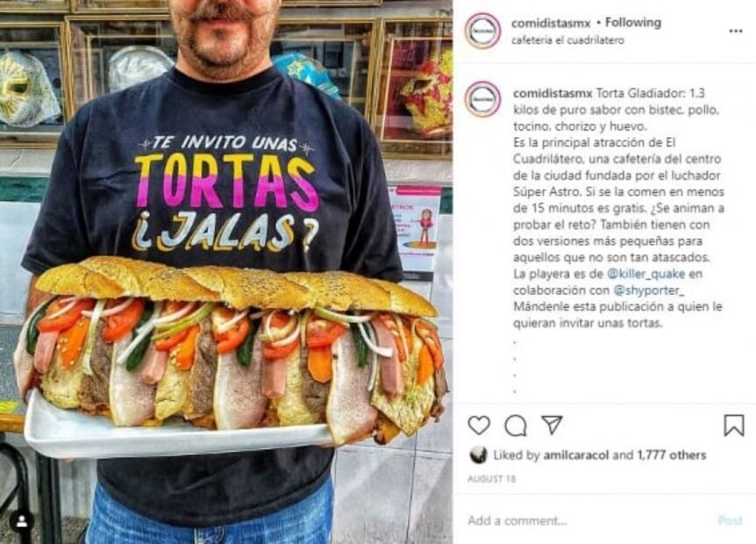Like the post with the heart icon

coord(479,426)
